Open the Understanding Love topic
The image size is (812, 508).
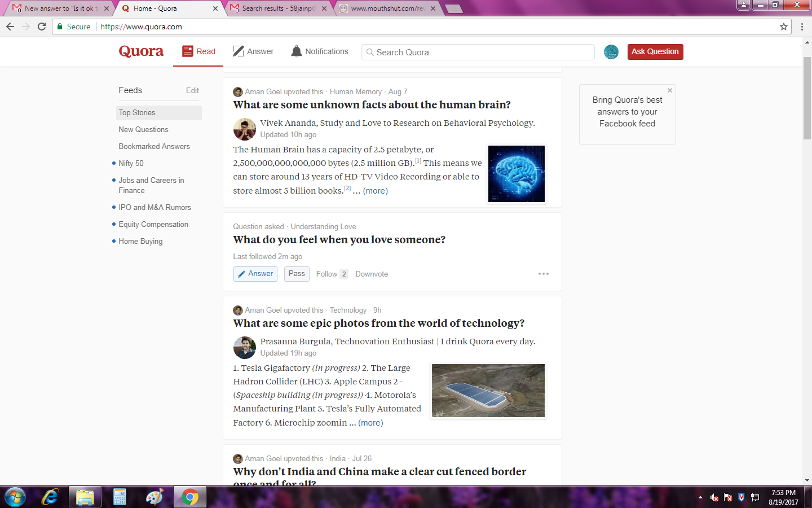point(323,226)
